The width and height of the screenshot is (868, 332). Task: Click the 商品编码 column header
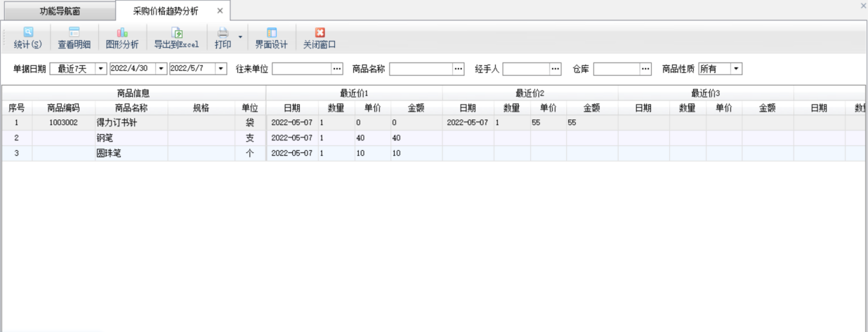pos(63,108)
